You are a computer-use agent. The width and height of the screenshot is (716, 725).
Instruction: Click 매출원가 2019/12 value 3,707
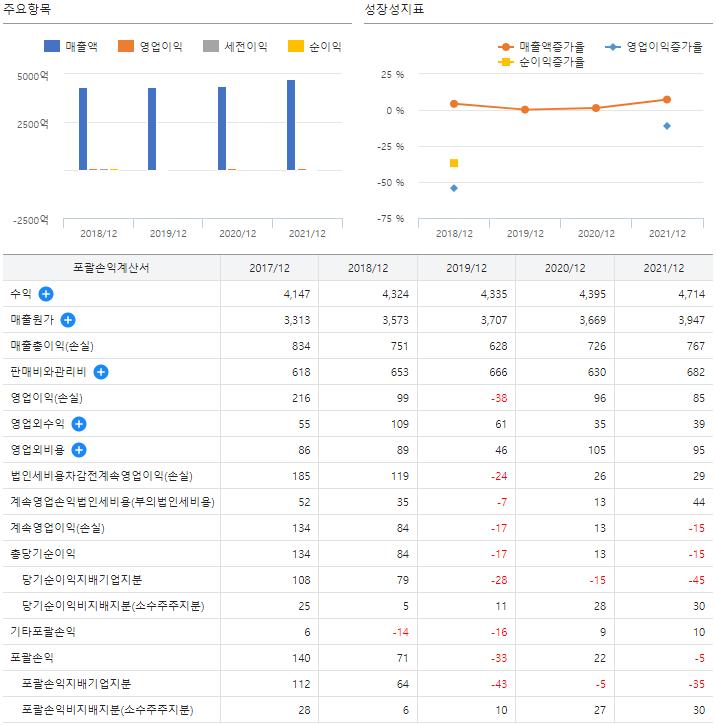(494, 320)
